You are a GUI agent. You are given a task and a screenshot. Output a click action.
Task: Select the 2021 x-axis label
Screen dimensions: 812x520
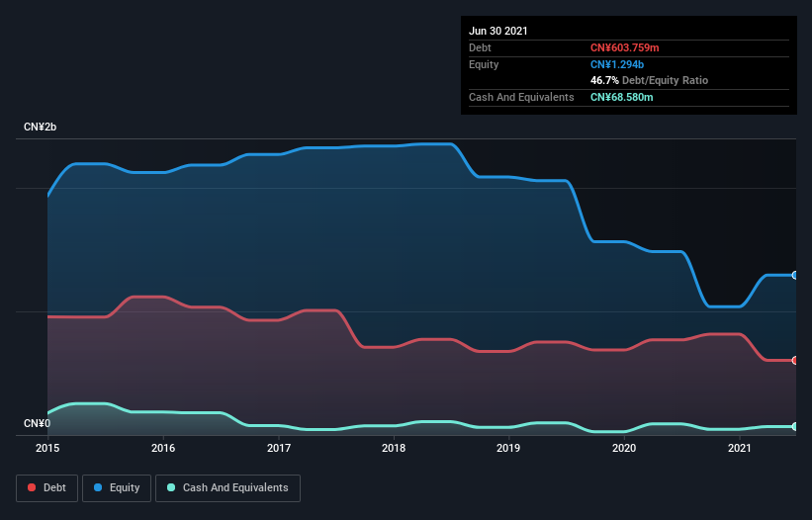[x=740, y=448]
